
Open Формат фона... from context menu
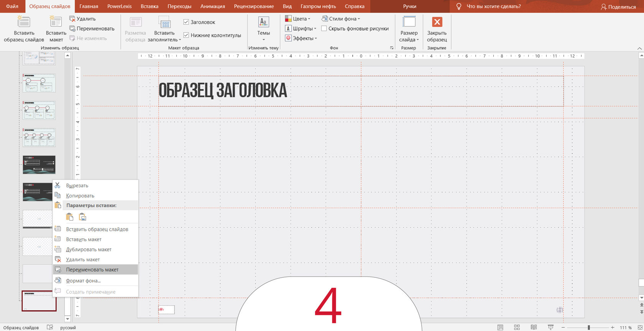[95, 280]
